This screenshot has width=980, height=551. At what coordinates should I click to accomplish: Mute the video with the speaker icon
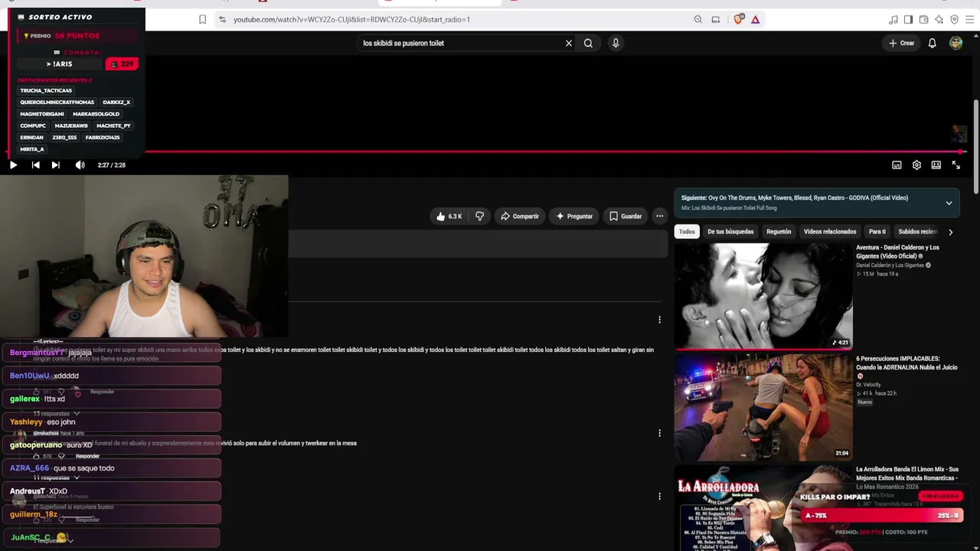(80, 165)
